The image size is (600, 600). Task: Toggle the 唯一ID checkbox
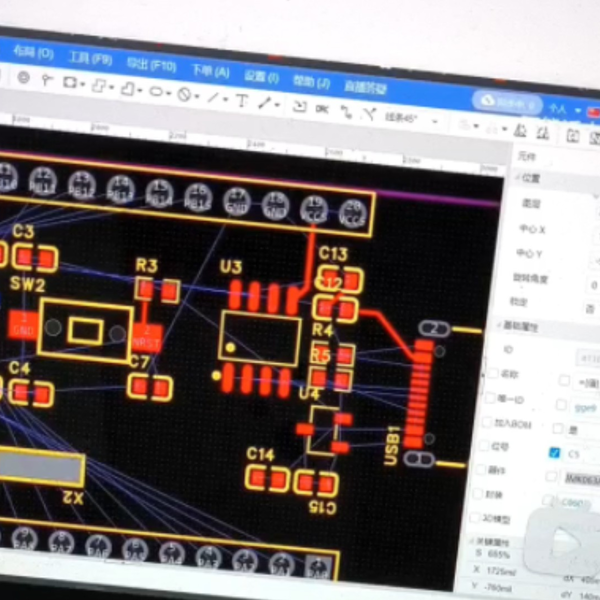tap(490, 398)
